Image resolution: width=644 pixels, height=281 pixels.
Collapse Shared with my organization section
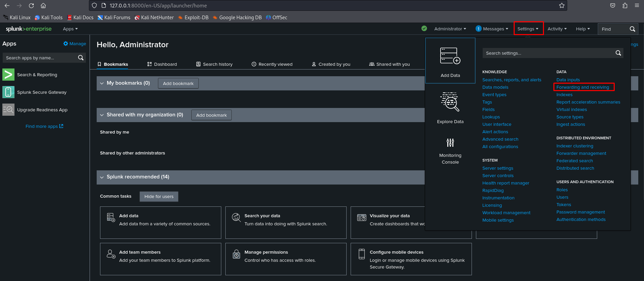(x=102, y=115)
